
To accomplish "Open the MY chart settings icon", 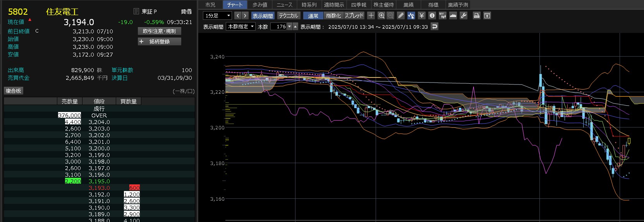I will pos(443,15).
